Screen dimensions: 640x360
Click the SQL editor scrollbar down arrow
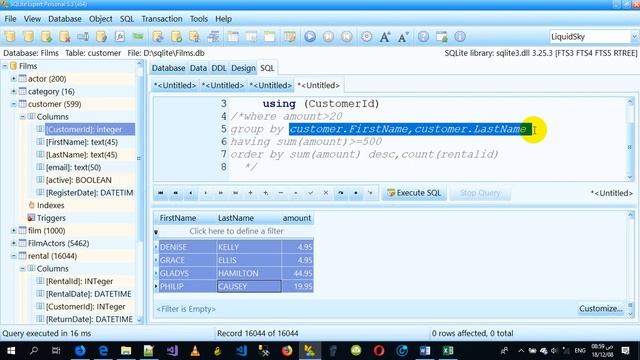point(630,177)
